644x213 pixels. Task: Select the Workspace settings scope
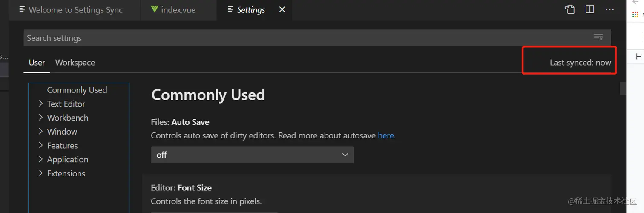click(x=75, y=63)
